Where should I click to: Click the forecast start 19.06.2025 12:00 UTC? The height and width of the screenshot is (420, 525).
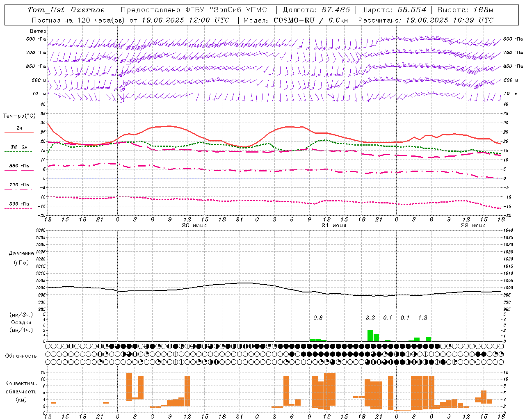coord(185,20)
